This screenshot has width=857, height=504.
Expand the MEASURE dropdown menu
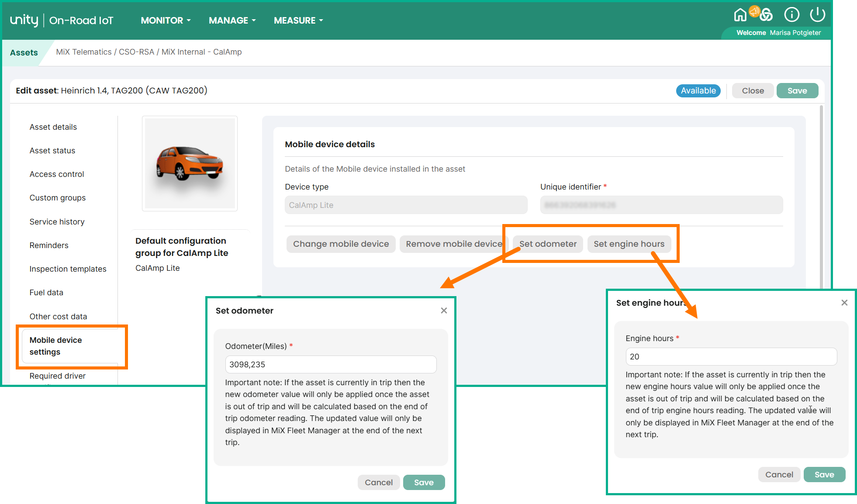click(298, 21)
